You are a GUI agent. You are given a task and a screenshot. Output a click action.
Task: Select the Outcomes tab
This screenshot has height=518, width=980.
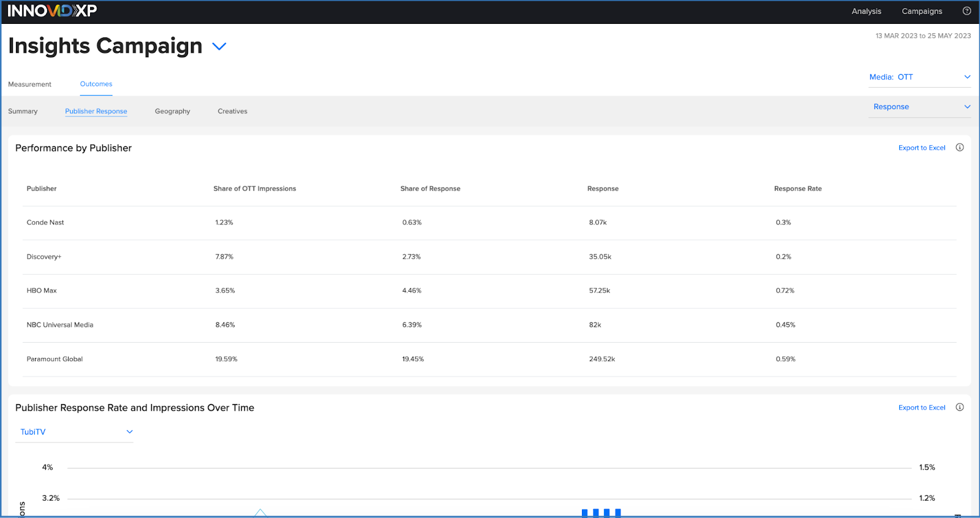(x=96, y=84)
